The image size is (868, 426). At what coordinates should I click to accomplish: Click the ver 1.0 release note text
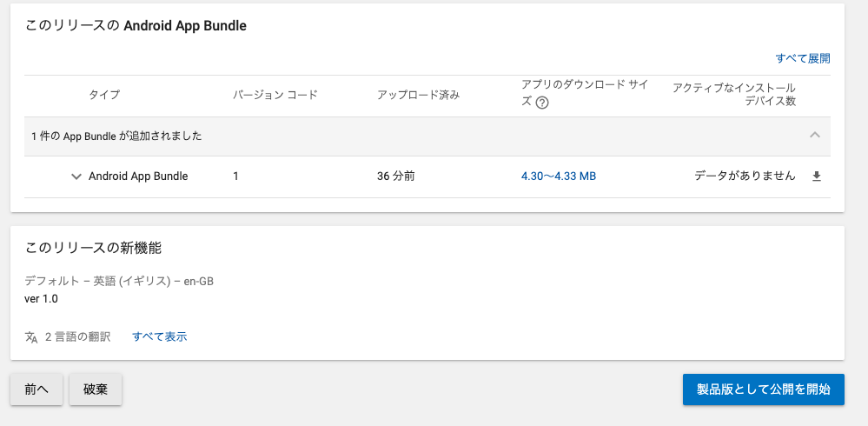(x=42, y=299)
